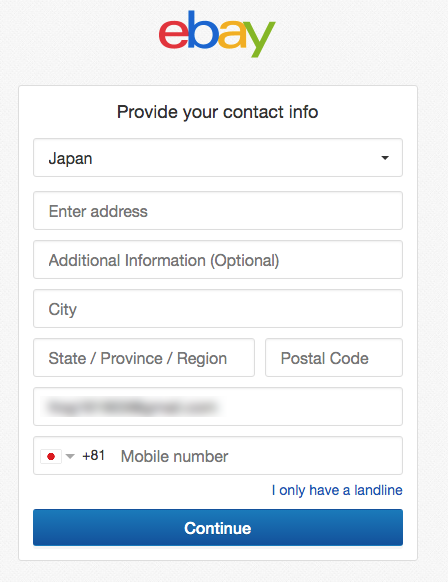Click the green "y" of the eBay logo
The image size is (448, 582).
(x=259, y=39)
